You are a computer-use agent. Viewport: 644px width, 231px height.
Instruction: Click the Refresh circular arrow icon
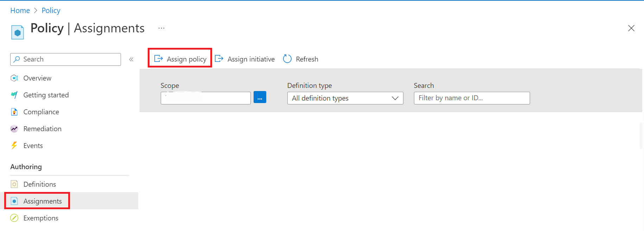pyautogui.click(x=287, y=59)
